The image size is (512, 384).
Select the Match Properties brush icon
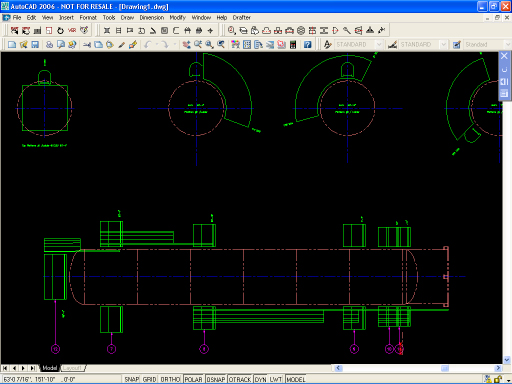pyautogui.click(x=122, y=44)
